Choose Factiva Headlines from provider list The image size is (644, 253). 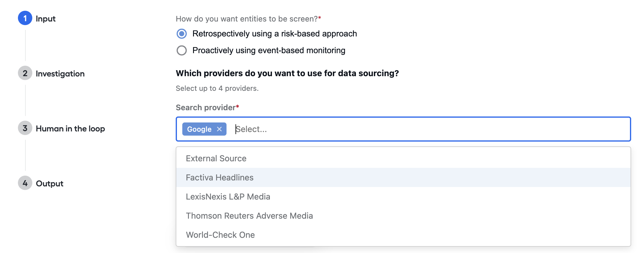(x=403, y=177)
